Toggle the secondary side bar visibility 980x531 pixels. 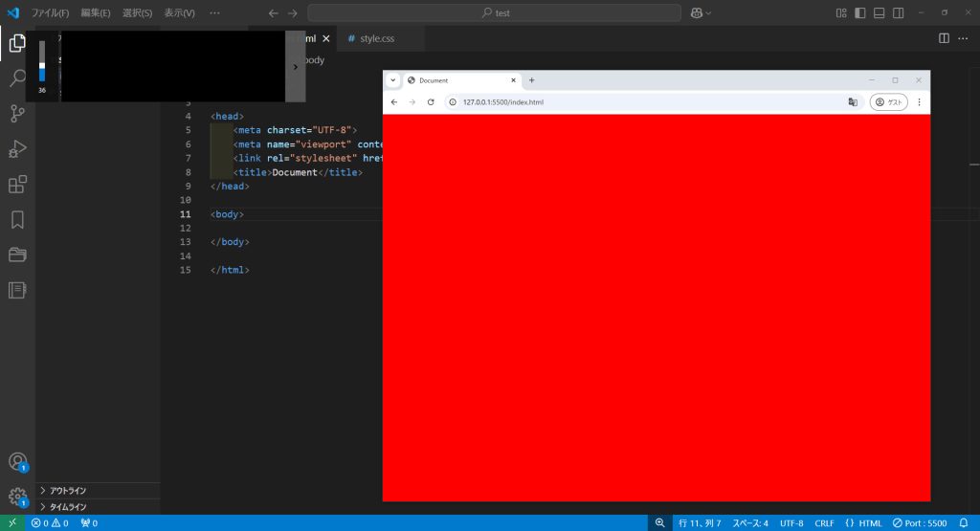coord(898,13)
